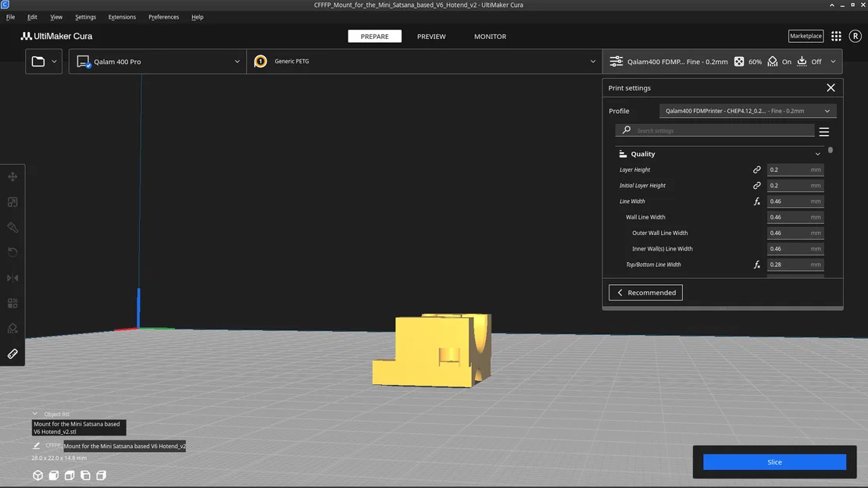868x488 pixels.
Task: Open the Edit menu
Action: [x=32, y=17]
